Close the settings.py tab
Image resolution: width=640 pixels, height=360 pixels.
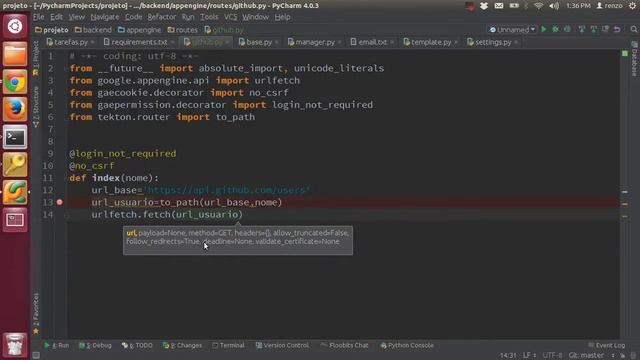pyautogui.click(x=516, y=42)
